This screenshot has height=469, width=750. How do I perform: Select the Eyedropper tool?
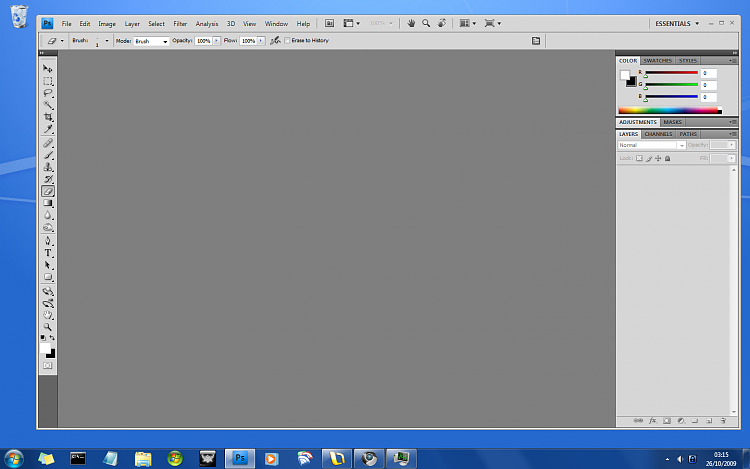pos(47,129)
